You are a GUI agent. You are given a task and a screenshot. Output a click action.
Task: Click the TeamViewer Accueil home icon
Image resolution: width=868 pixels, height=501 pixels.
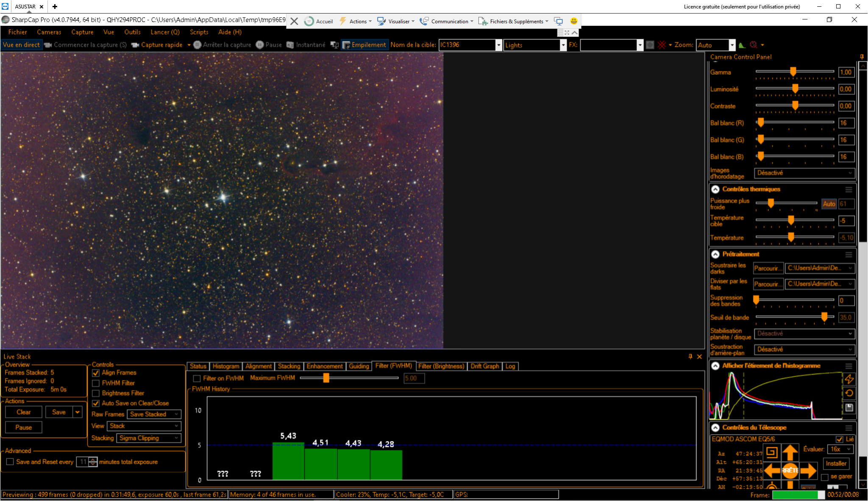pyautogui.click(x=309, y=21)
